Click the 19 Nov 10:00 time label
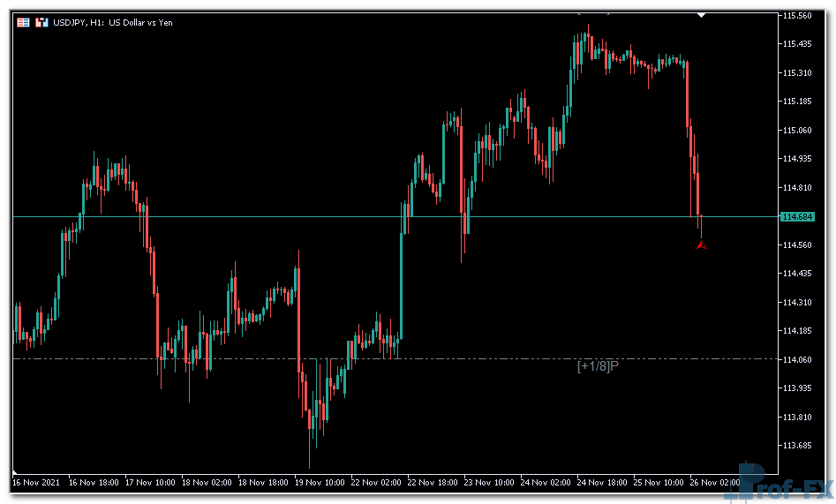This screenshot has width=836, height=504. click(319, 483)
